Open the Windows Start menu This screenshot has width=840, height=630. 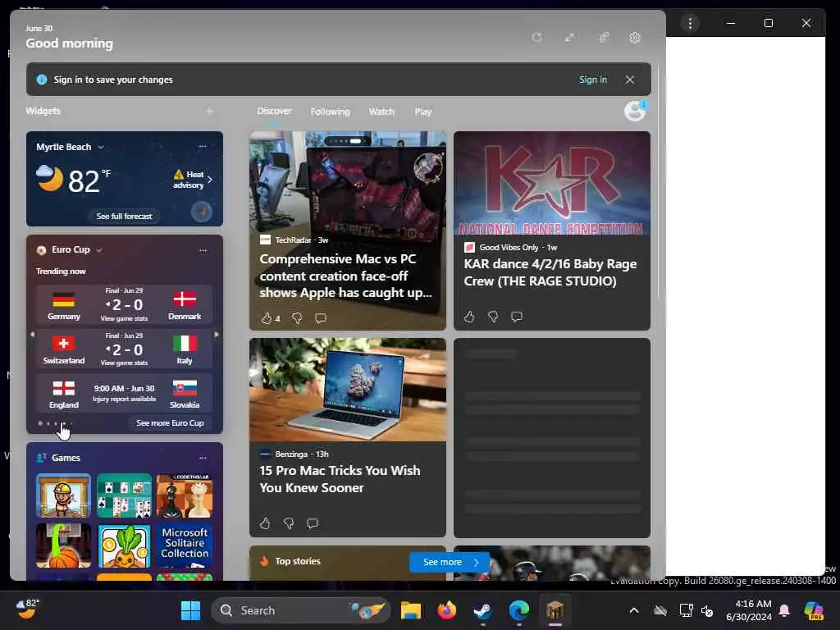click(190, 610)
